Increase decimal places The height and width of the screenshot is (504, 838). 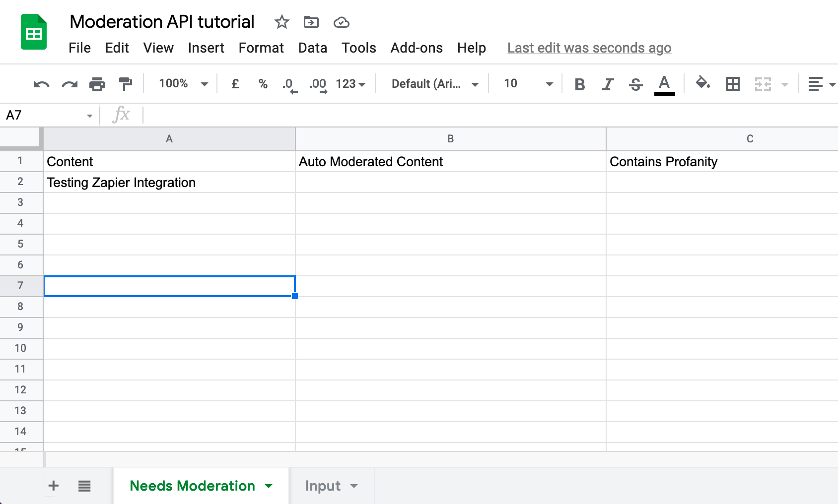click(318, 85)
